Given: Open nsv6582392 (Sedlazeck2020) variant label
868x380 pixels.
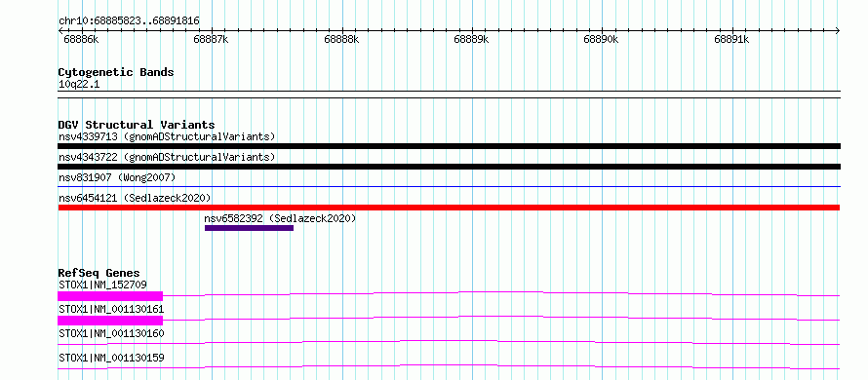Looking at the screenshot, I should (280, 218).
